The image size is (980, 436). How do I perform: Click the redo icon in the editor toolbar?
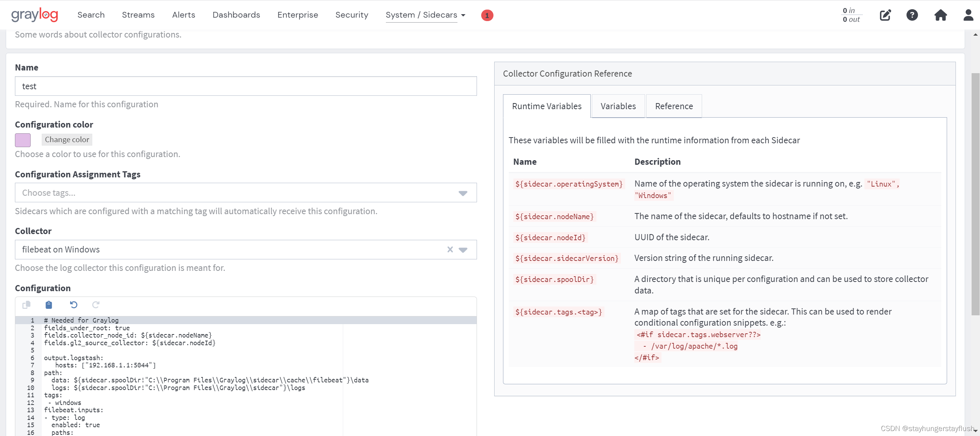point(96,305)
